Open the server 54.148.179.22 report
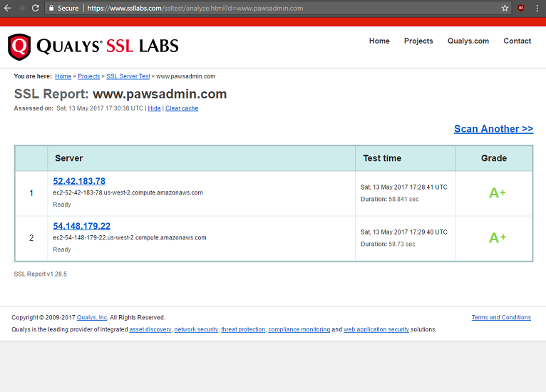 coord(81,226)
